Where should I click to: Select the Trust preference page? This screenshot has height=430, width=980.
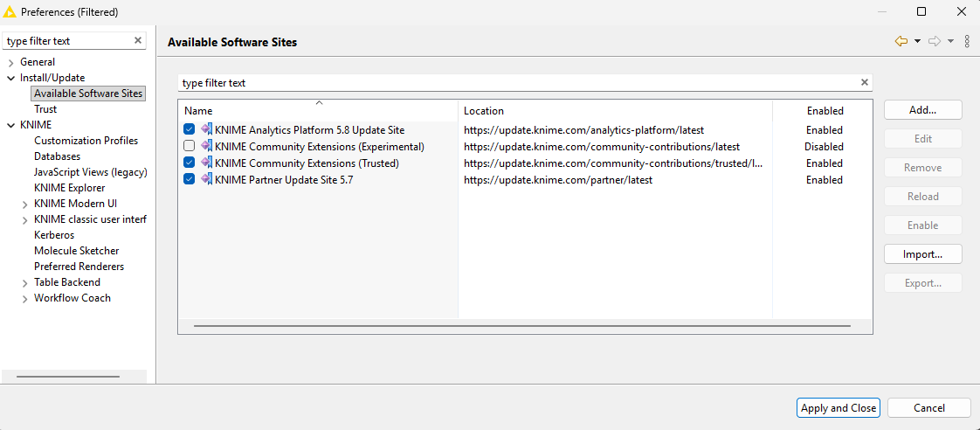coord(45,109)
